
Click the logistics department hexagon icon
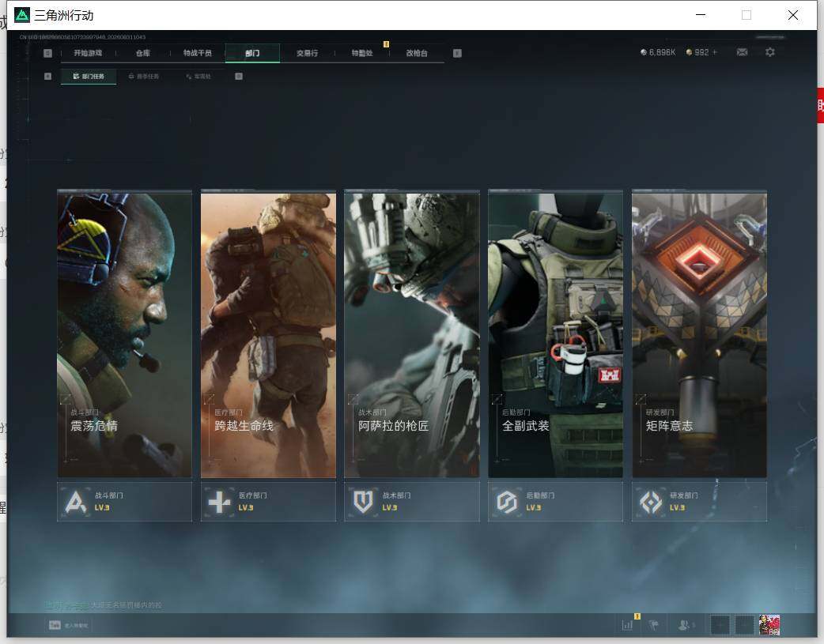point(507,503)
